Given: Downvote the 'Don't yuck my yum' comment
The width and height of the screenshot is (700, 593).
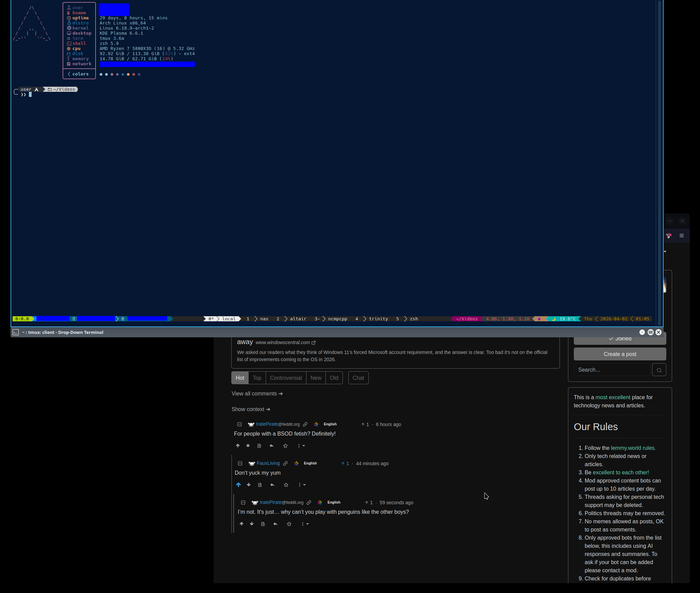Looking at the screenshot, I should 249,485.
